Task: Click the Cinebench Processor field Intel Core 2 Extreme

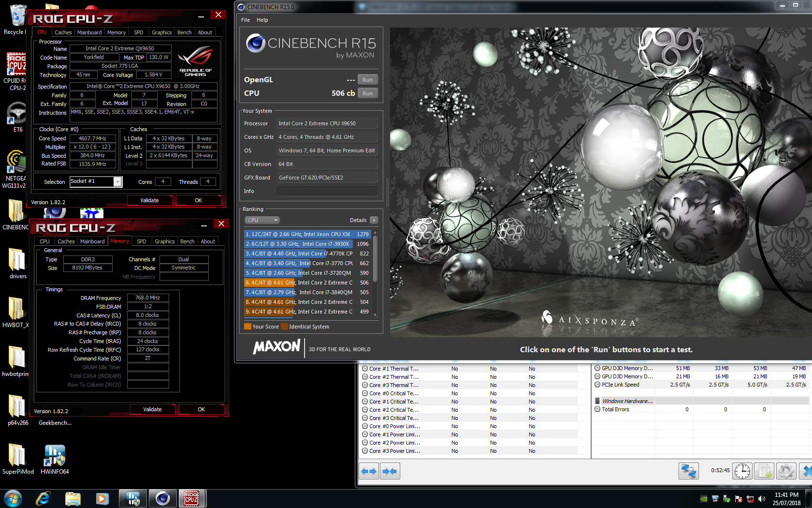Action: (327, 123)
